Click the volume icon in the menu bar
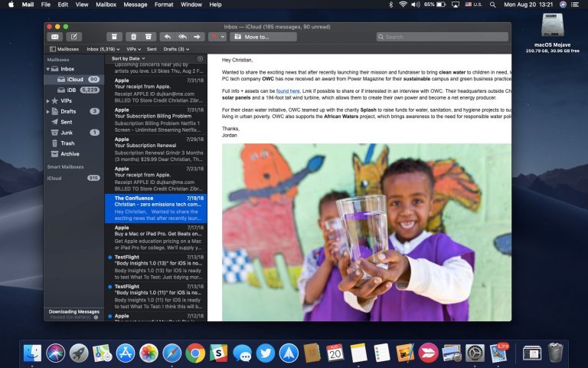This screenshot has width=588, height=368. 416,5
